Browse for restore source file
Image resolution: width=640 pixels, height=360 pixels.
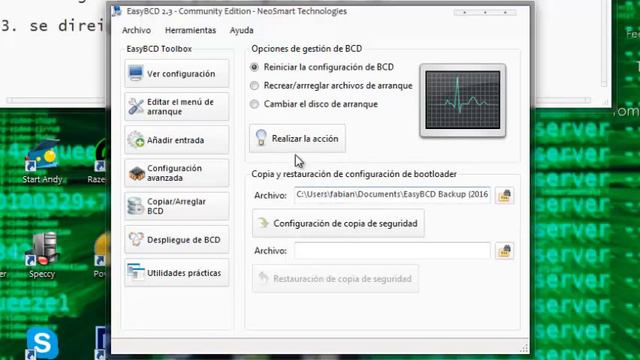(504, 251)
